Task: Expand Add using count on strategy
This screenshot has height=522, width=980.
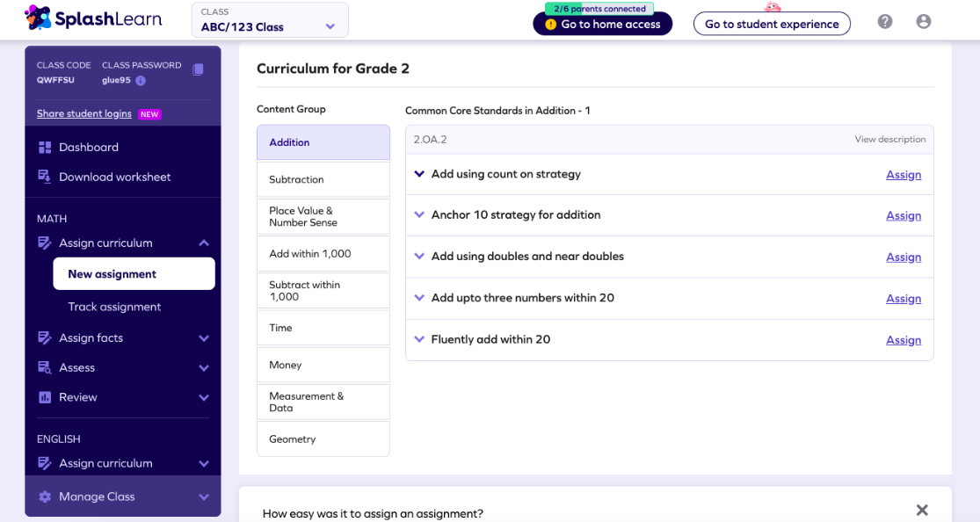Action: pos(419,174)
